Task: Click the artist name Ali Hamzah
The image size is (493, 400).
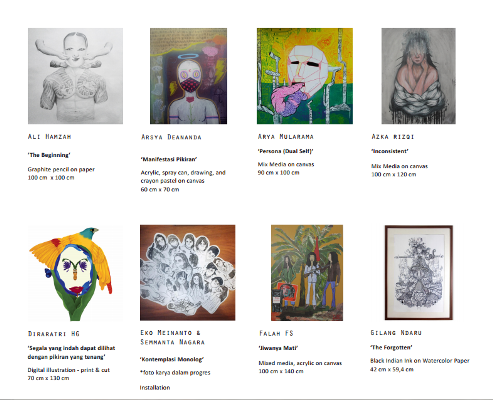Action: tap(49, 137)
